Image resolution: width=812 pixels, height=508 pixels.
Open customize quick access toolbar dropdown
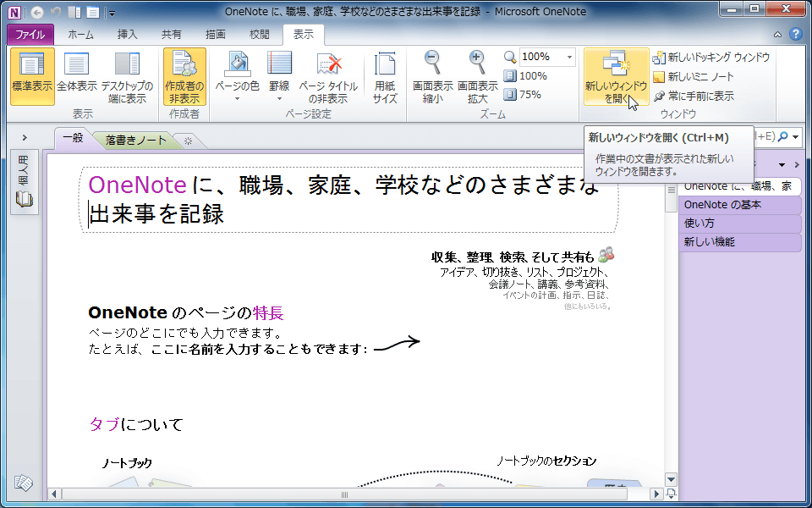(112, 13)
